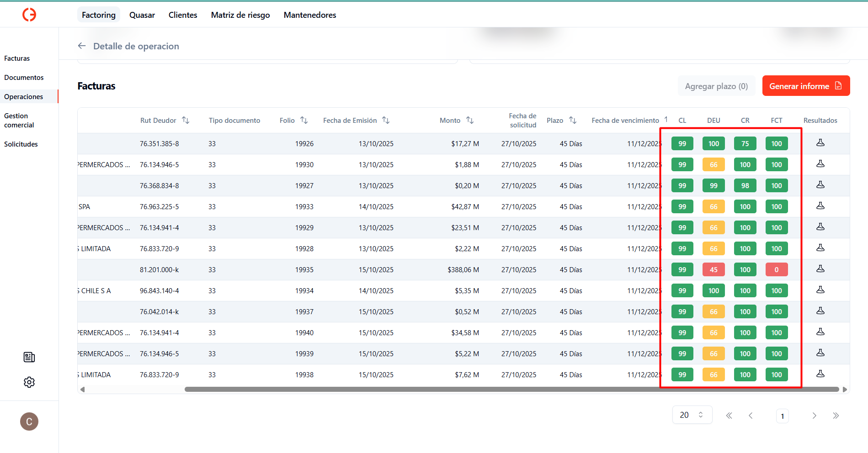Open the rows per page dropdown showing 20
868x453 pixels.
[692, 415]
